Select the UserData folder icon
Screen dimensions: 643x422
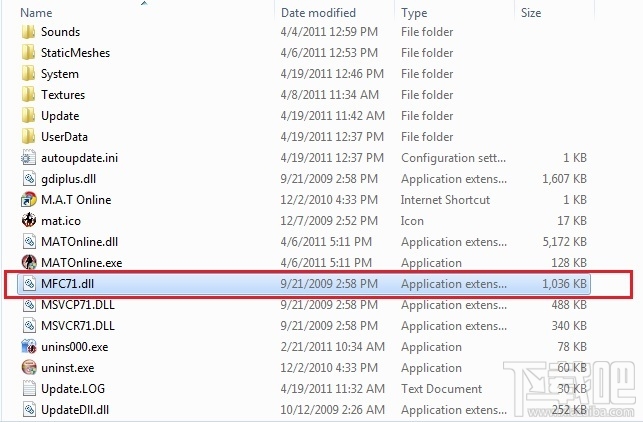tap(28, 137)
